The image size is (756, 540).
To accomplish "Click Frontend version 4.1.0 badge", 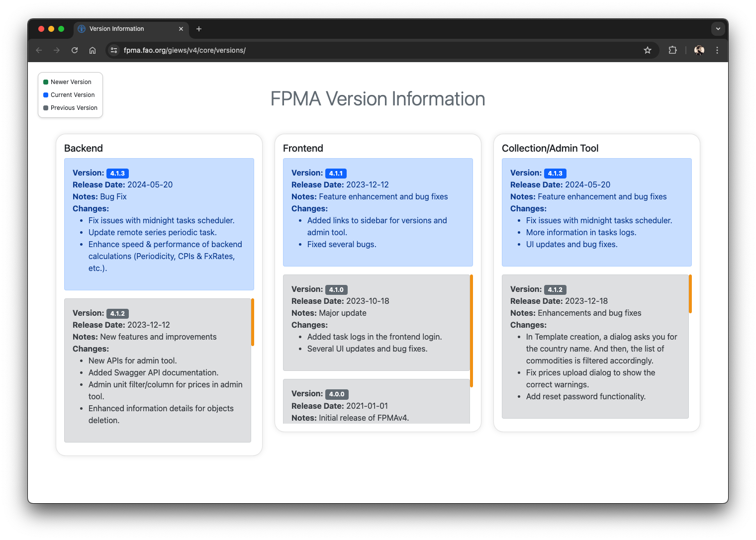I will [x=336, y=290].
